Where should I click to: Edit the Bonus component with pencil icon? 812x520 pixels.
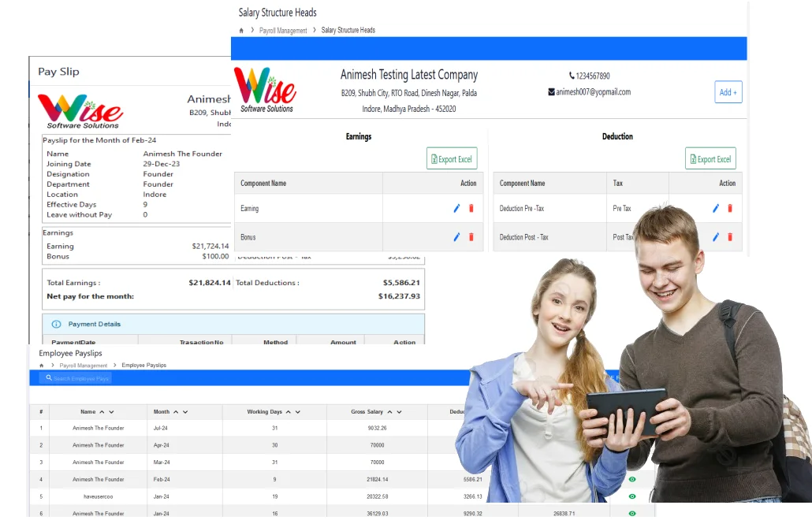456,237
